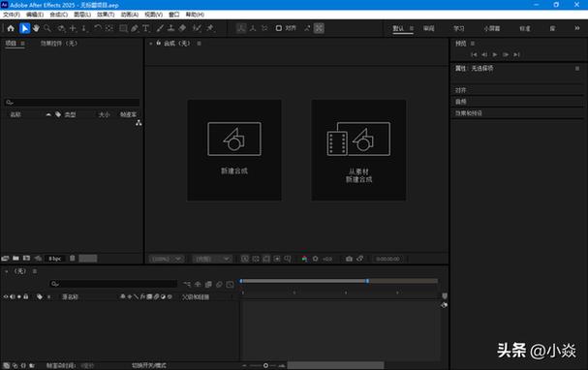Select the Roto Brush tool
The height and width of the screenshot is (370, 588).
(197, 28)
